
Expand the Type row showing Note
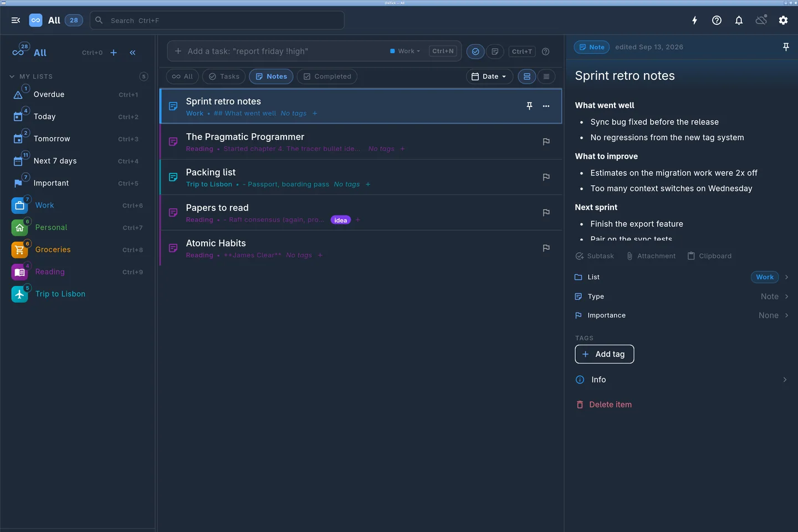tap(681, 296)
